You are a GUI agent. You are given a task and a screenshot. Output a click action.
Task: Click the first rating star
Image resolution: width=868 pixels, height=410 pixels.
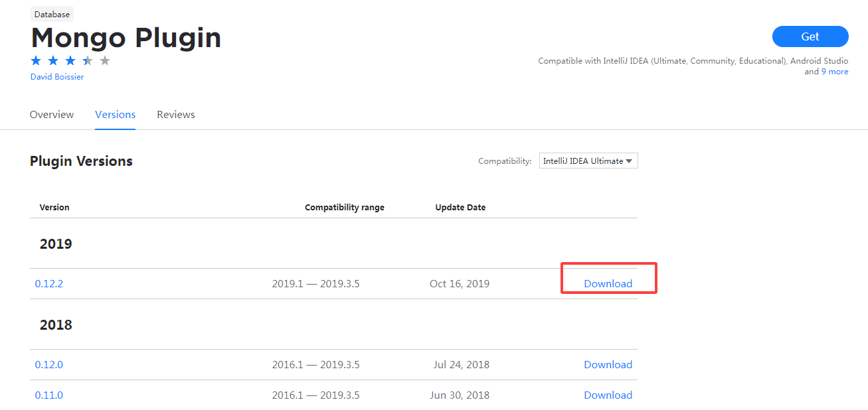point(36,61)
